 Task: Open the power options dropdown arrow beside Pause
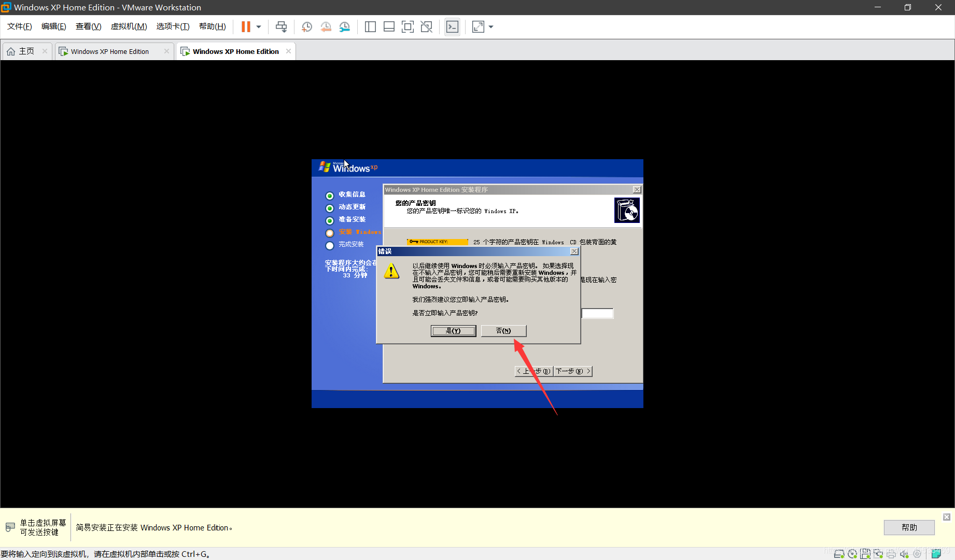pos(259,26)
